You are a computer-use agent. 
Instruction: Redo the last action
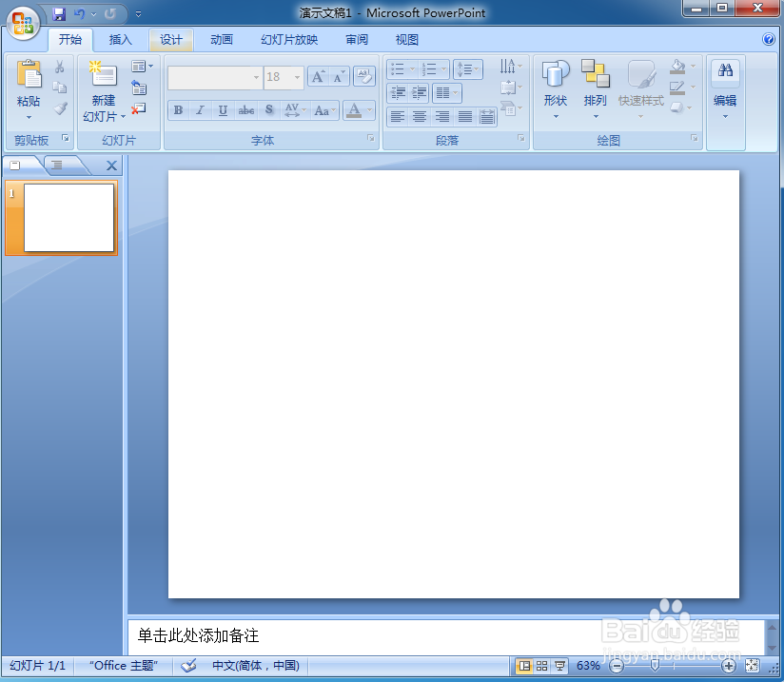(109, 14)
